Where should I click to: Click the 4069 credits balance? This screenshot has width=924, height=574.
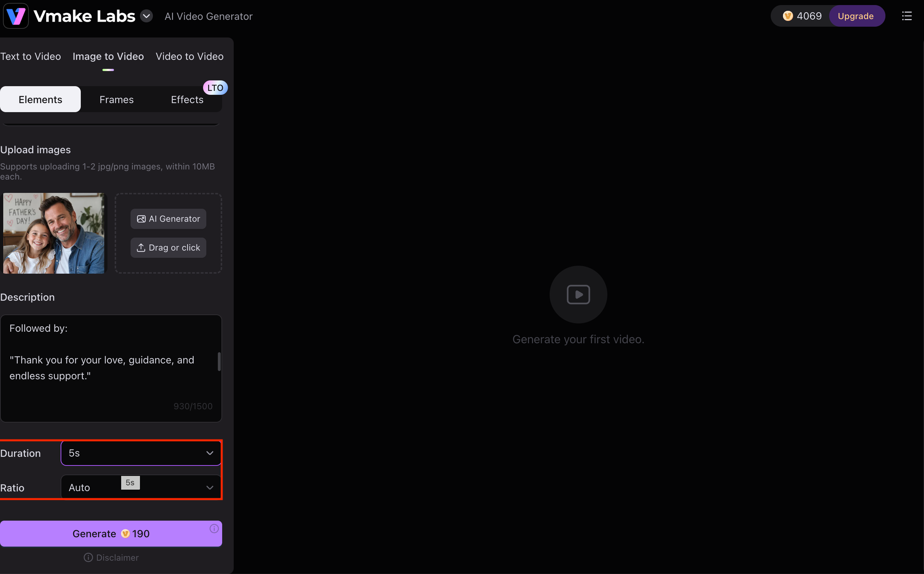coord(809,16)
